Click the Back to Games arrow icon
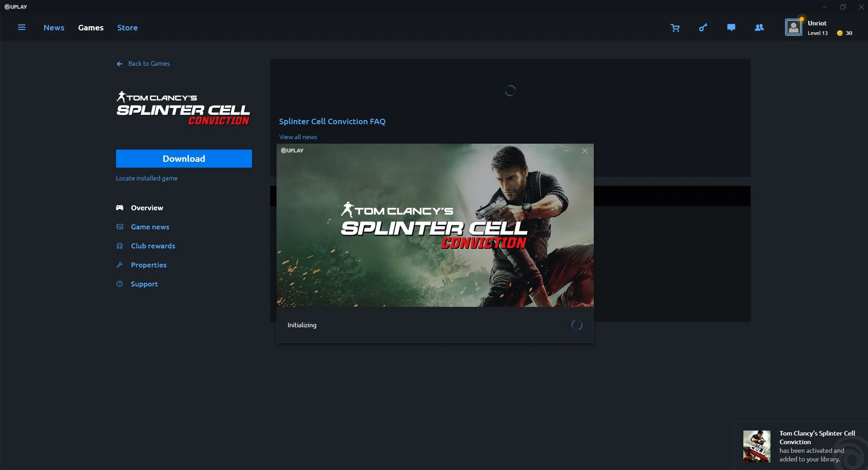 (x=120, y=64)
